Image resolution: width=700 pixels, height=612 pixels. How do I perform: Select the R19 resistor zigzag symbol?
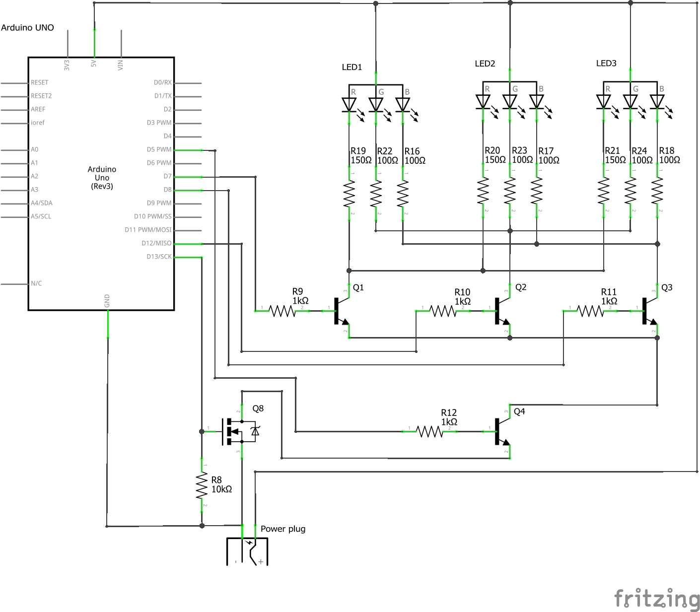pos(350,193)
